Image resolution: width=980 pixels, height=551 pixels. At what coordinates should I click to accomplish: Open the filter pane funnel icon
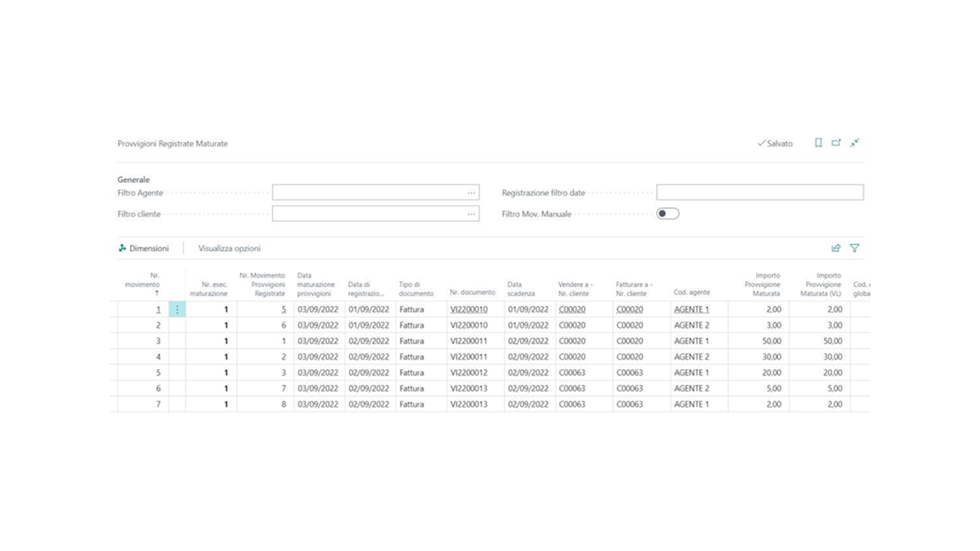[x=854, y=248]
